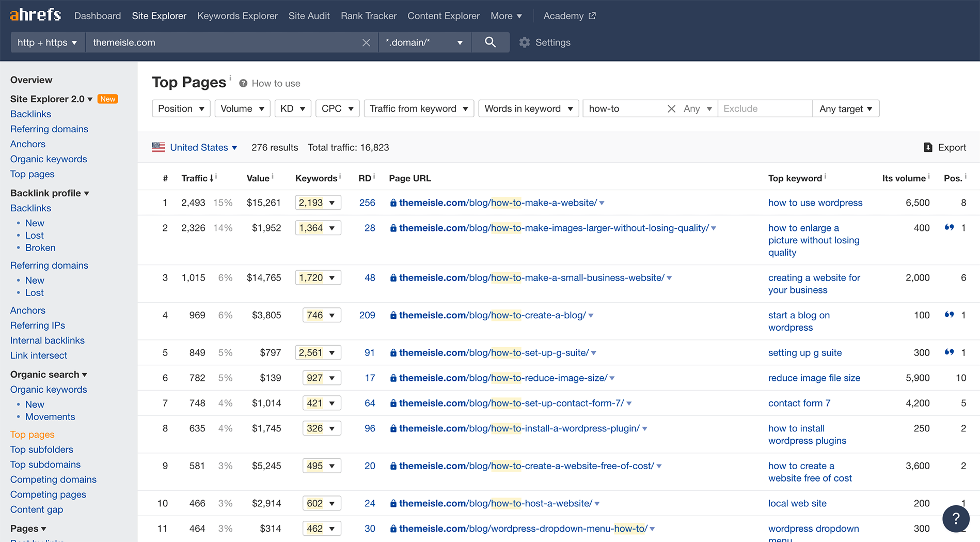980x542 pixels.
Task: Click the How to use help icon
Action: click(243, 83)
